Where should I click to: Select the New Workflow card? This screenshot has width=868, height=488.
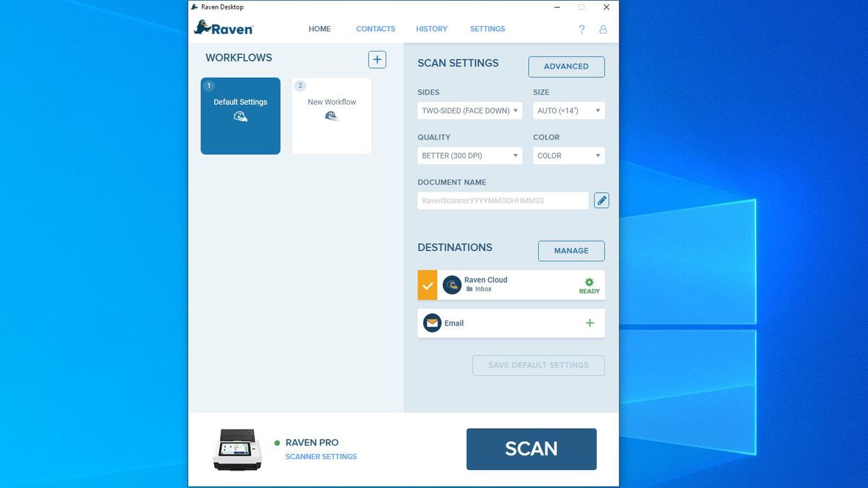pyautogui.click(x=331, y=116)
